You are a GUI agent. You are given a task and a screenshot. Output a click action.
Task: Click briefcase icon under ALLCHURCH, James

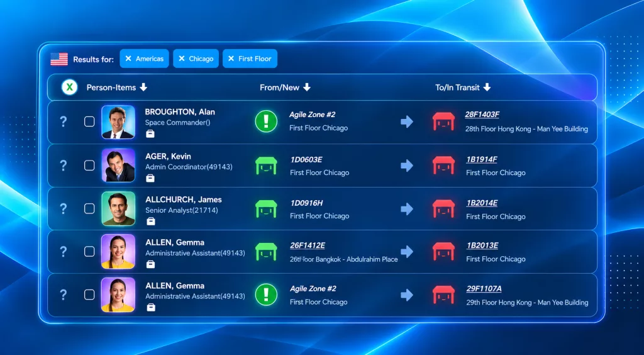(x=151, y=222)
